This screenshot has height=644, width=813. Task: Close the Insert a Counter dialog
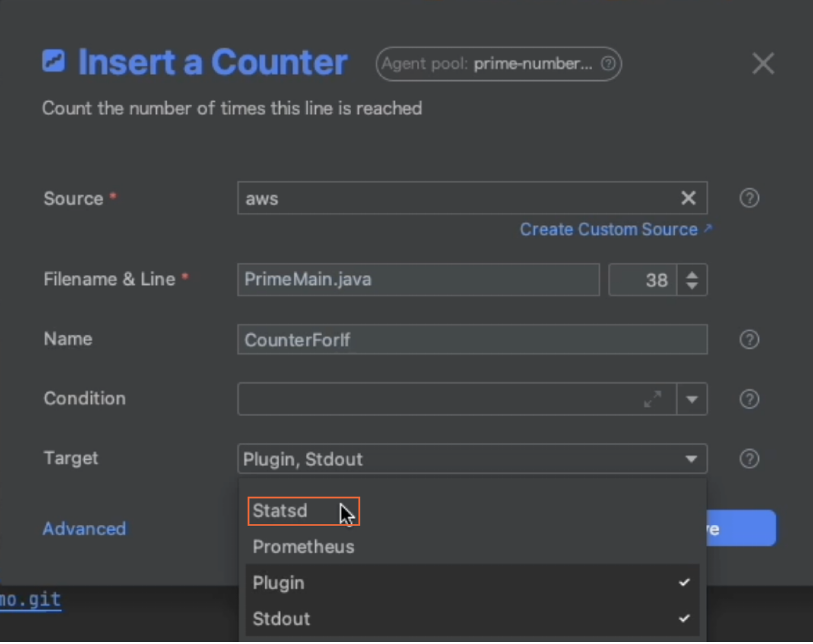click(x=763, y=64)
